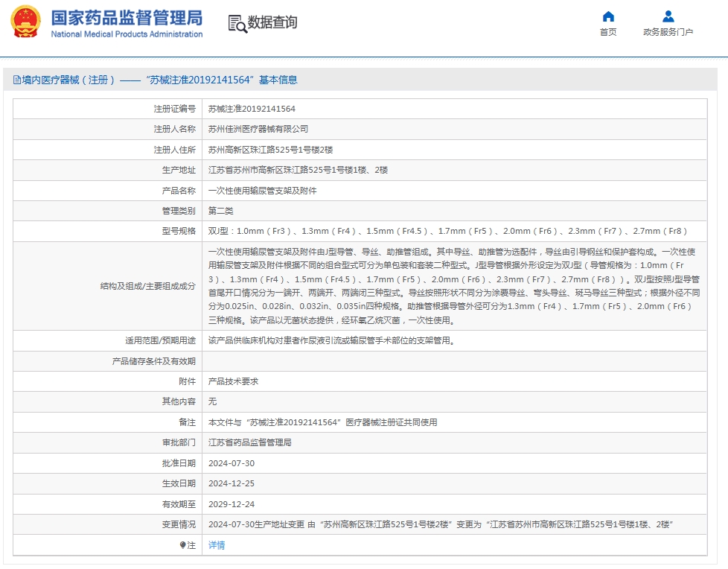Click the 结构及组成/主要组成成分 label
This screenshot has height=569, width=728.
pyautogui.click(x=147, y=286)
